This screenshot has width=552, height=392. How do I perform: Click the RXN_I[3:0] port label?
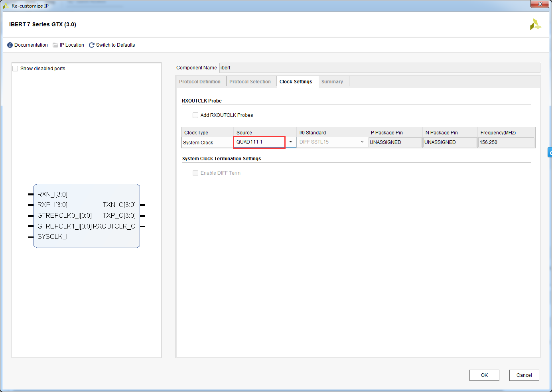click(53, 194)
